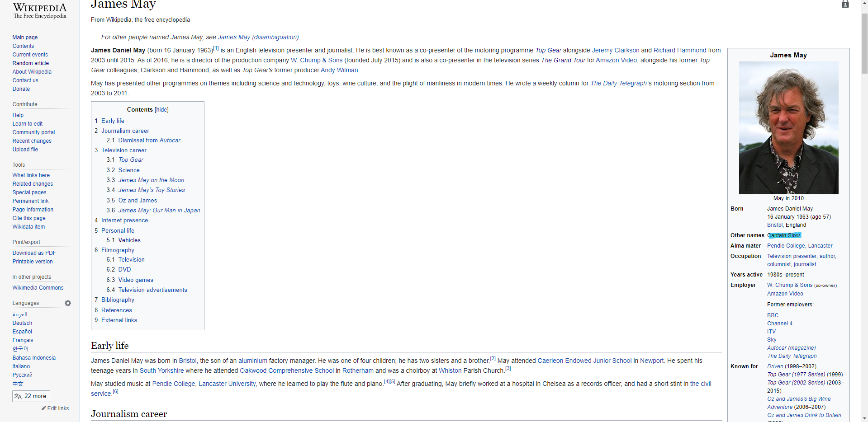This screenshot has width=868, height=422.
Task: Open Main page in sidebar
Action: click(25, 38)
